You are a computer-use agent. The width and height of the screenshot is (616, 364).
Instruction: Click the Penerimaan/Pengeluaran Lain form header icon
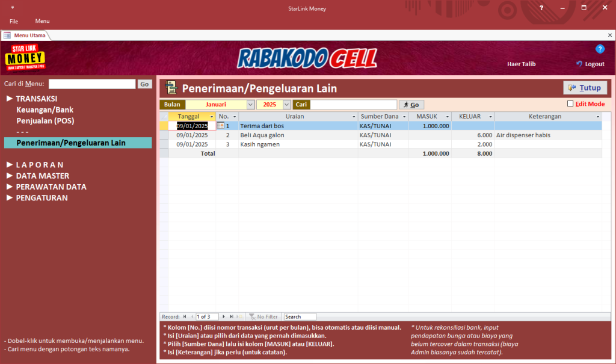click(171, 87)
